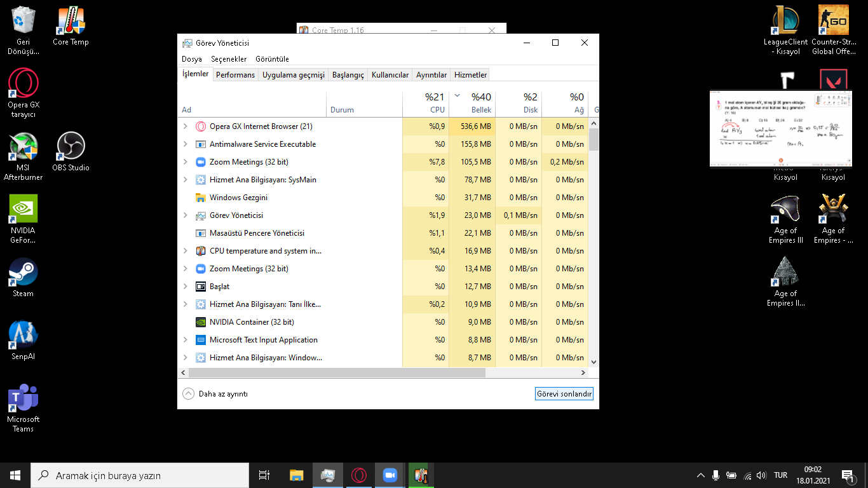
Task: Sort processes by Bellek column header
Action: 472,104
